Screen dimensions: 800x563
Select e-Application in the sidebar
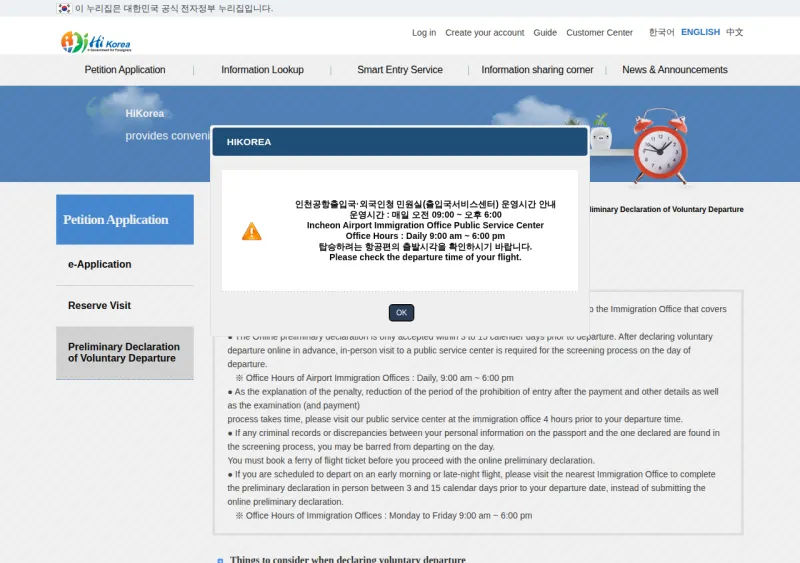pos(125,264)
